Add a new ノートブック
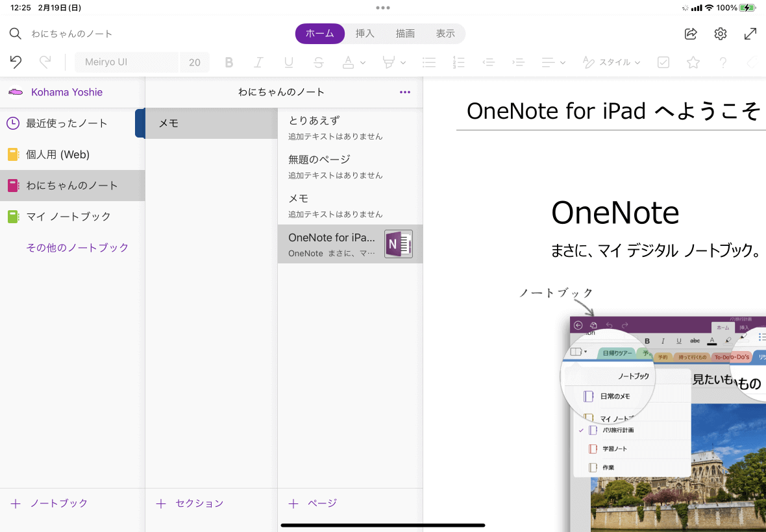The width and height of the screenshot is (766, 532). click(x=49, y=503)
